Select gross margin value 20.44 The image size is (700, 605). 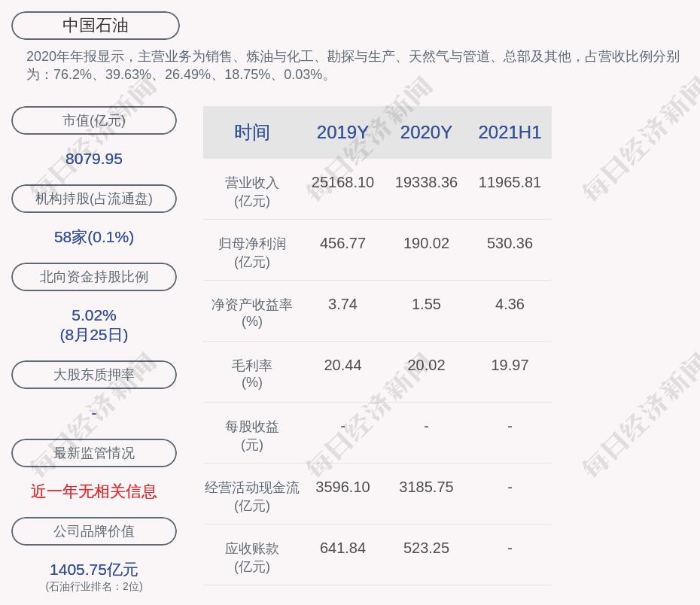(x=343, y=366)
